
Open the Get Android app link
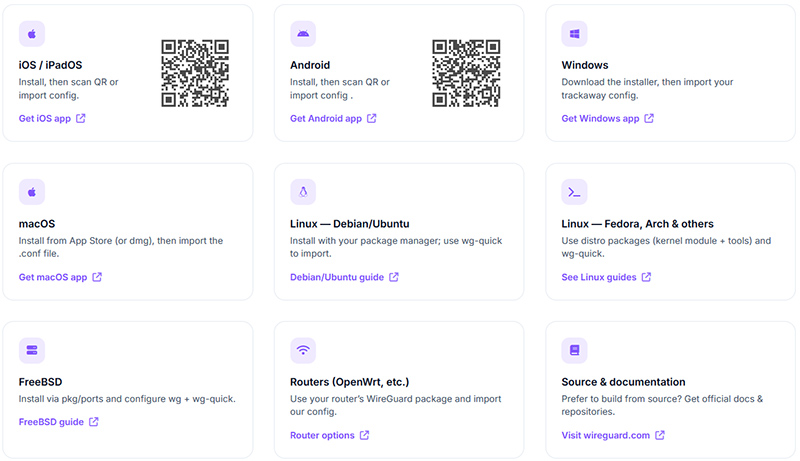click(333, 119)
